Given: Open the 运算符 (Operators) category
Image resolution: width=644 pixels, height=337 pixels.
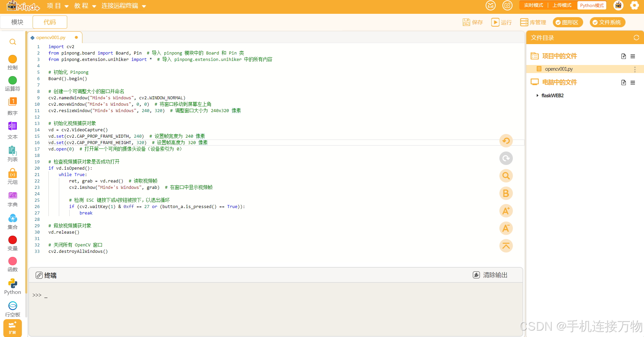Looking at the screenshot, I should coord(12,84).
